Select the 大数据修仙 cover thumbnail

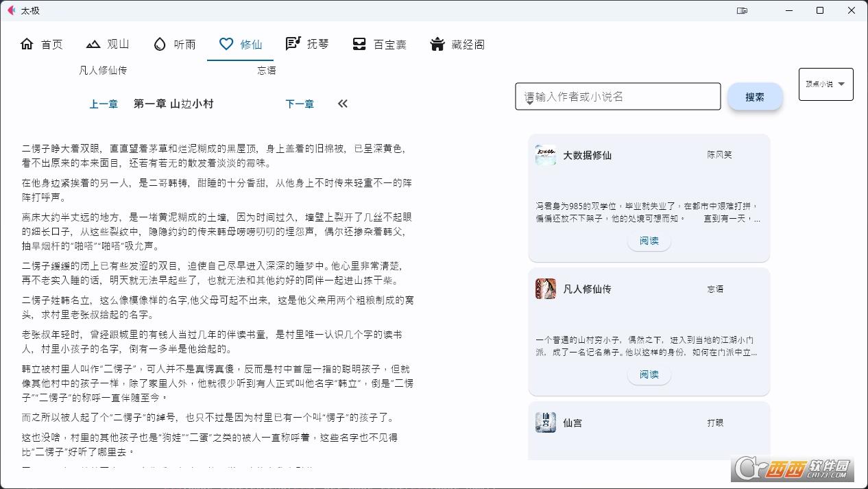coord(546,155)
